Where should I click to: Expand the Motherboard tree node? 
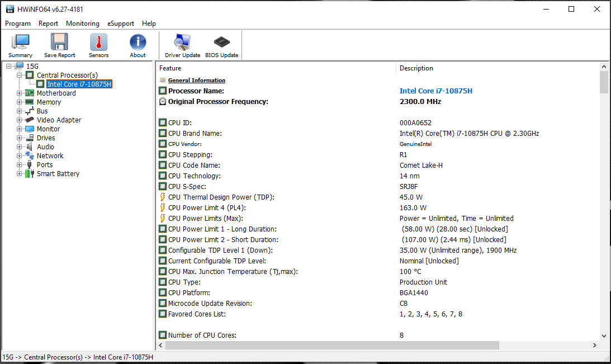pyautogui.click(x=20, y=93)
